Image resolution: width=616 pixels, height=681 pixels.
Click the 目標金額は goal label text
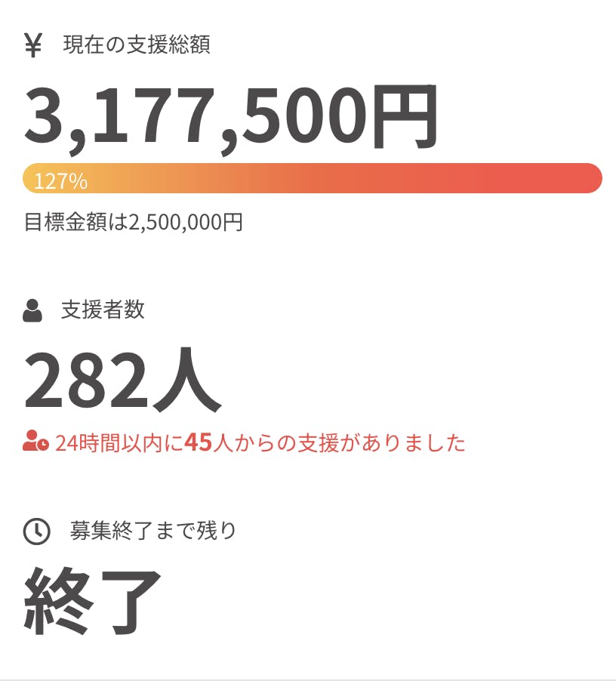pyautogui.click(x=76, y=223)
